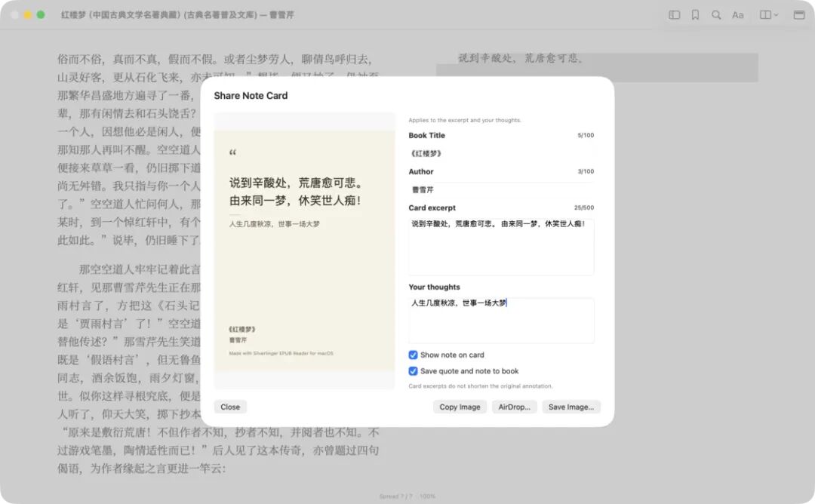Share the card via AirDrop button
This screenshot has height=504, width=815.
pos(515,407)
